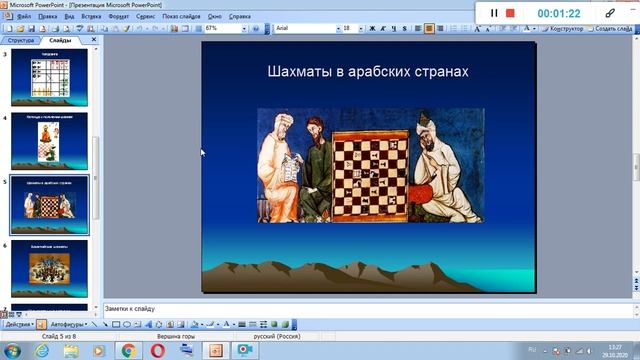Image resolution: width=640 pixels, height=360 pixels.
Task: Open the Вставка menu
Action: [x=91, y=16]
